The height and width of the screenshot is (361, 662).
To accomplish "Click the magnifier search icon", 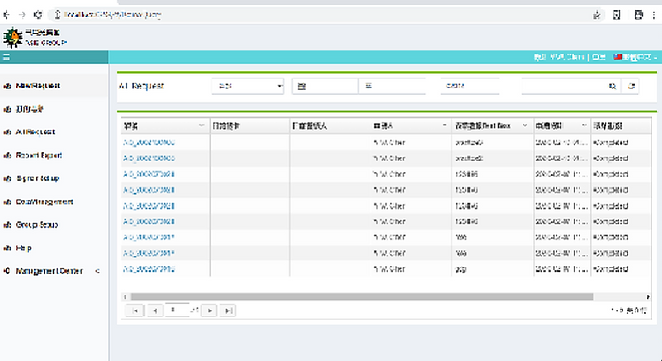I will click(x=613, y=86).
